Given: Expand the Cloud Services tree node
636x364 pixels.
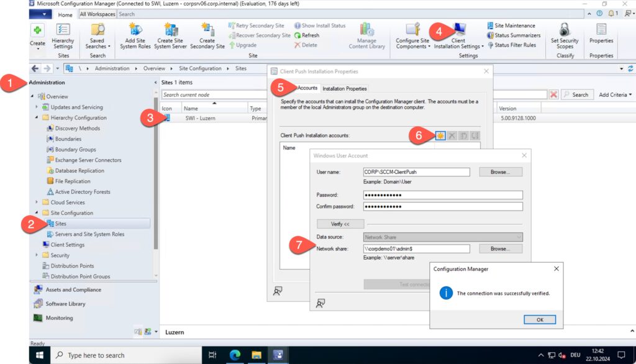Looking at the screenshot, I should coord(37,202).
